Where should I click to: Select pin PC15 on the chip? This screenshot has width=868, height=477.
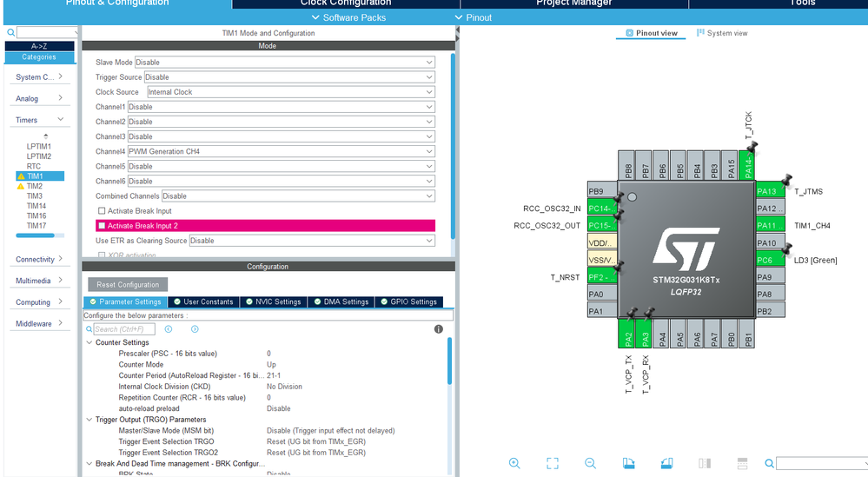click(602, 225)
